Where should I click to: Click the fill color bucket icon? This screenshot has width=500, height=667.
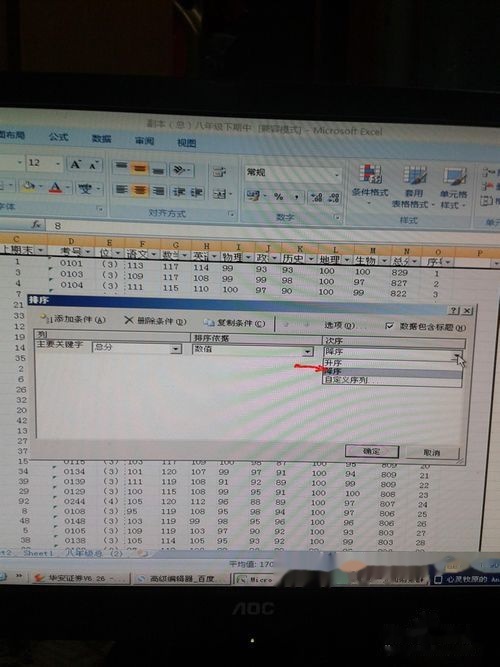(29, 186)
